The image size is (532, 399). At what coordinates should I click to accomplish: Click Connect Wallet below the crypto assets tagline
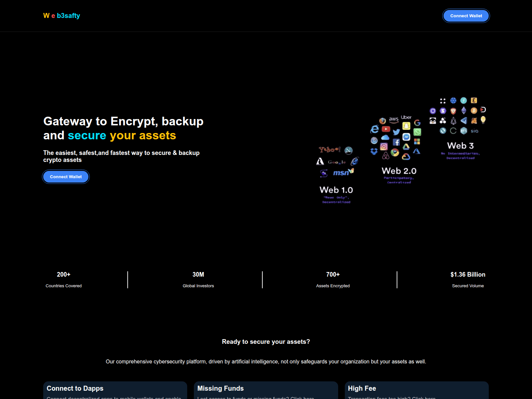(x=66, y=177)
